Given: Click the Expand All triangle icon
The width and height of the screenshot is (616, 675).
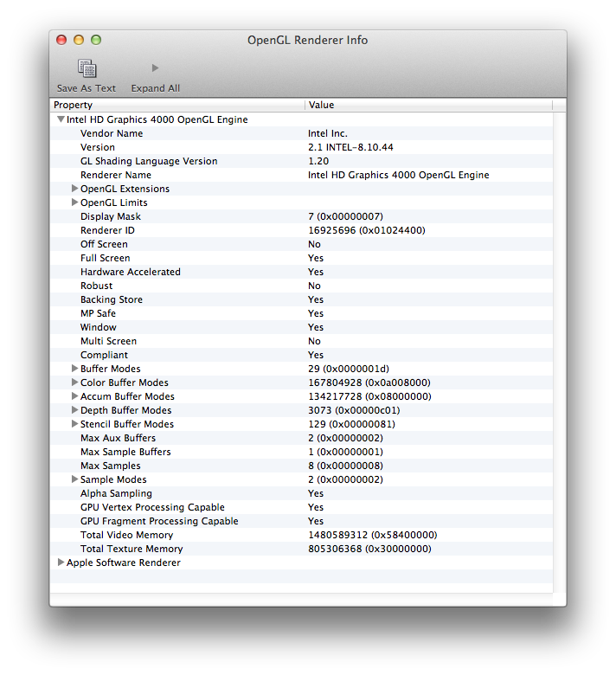Looking at the screenshot, I should point(156,68).
